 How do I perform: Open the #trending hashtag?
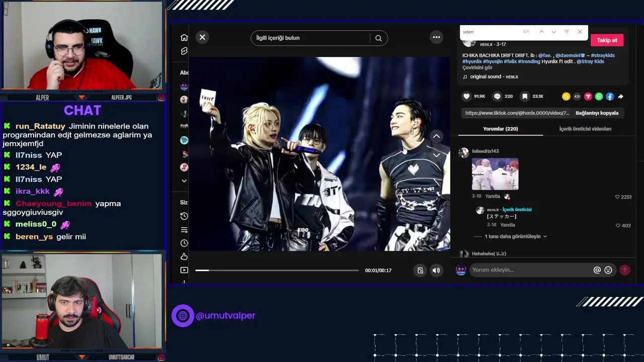click(x=529, y=61)
